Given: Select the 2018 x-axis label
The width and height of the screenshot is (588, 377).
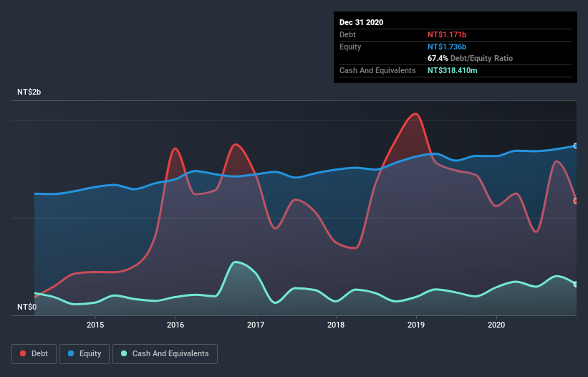Looking at the screenshot, I should point(336,325).
